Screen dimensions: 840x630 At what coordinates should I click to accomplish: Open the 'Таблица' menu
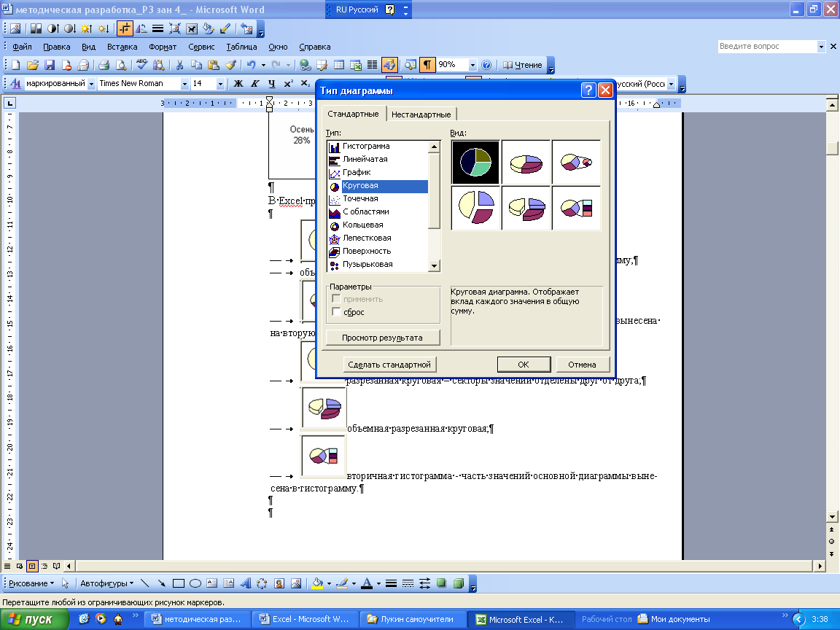(x=241, y=47)
